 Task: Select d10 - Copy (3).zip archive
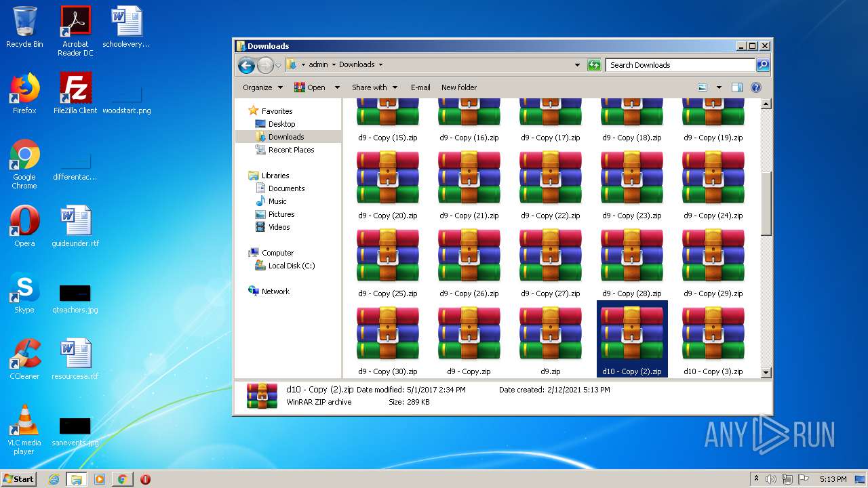(x=713, y=340)
